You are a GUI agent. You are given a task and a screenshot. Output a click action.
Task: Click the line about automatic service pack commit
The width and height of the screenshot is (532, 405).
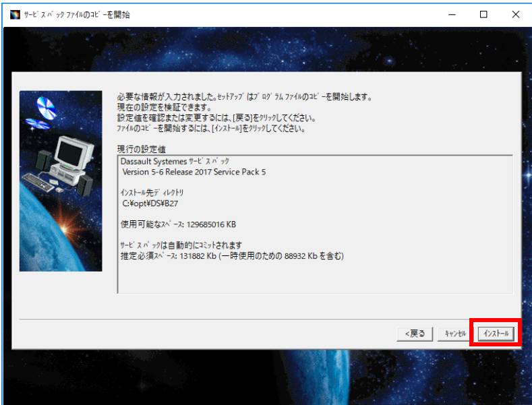pos(182,243)
